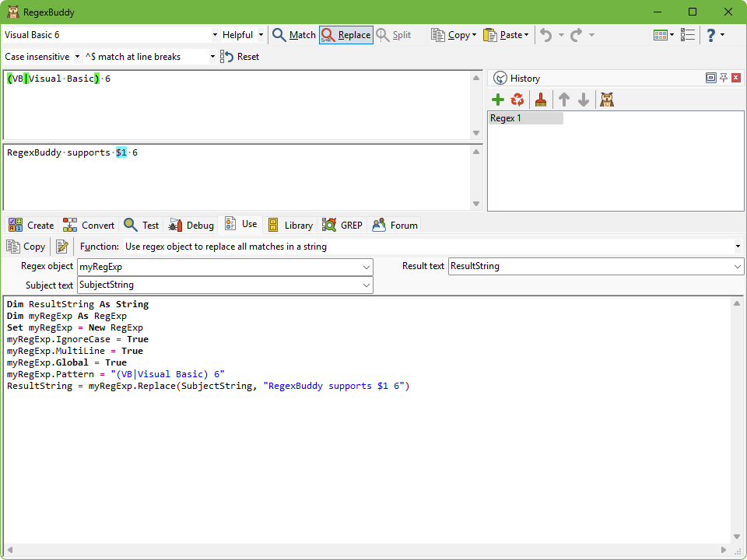This screenshot has height=560, width=747.
Task: Pin the History panel
Action: 724,78
